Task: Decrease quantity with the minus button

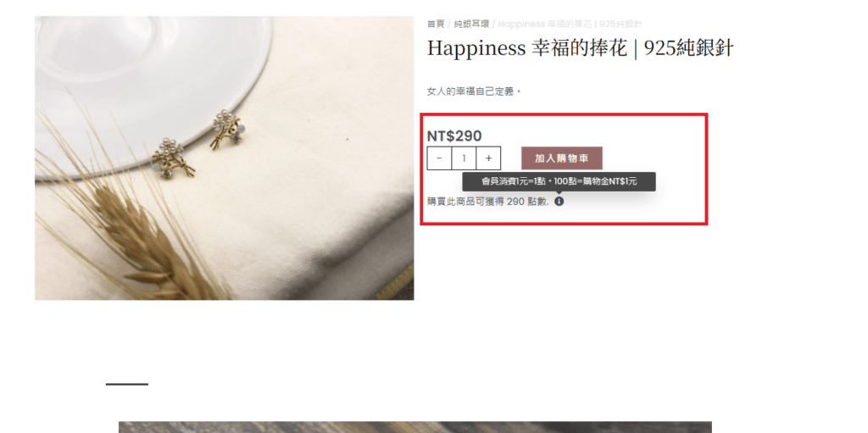Action: 440,158
